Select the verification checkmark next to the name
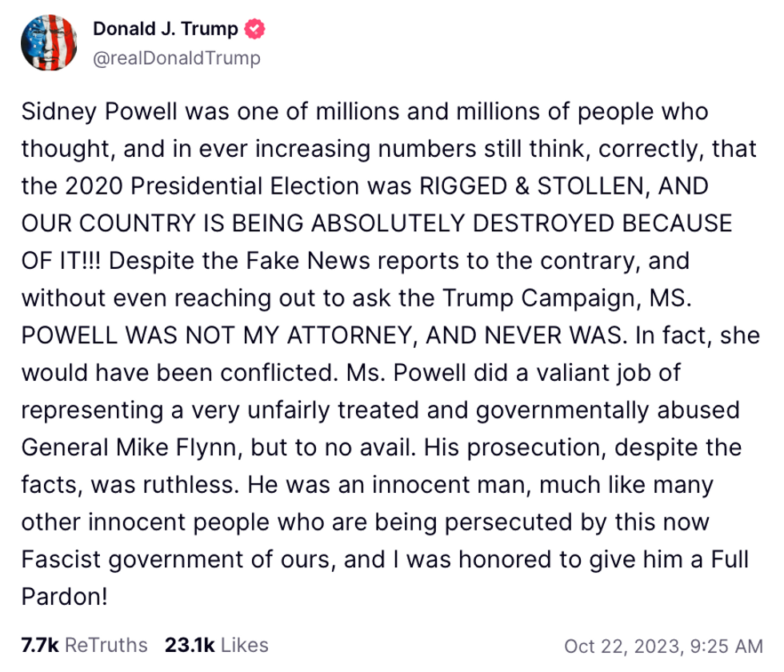The height and width of the screenshot is (672, 784). [x=254, y=28]
